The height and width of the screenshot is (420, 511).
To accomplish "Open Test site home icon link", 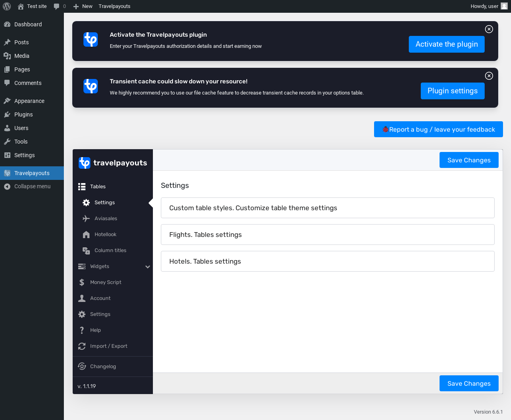I will pyautogui.click(x=21, y=6).
